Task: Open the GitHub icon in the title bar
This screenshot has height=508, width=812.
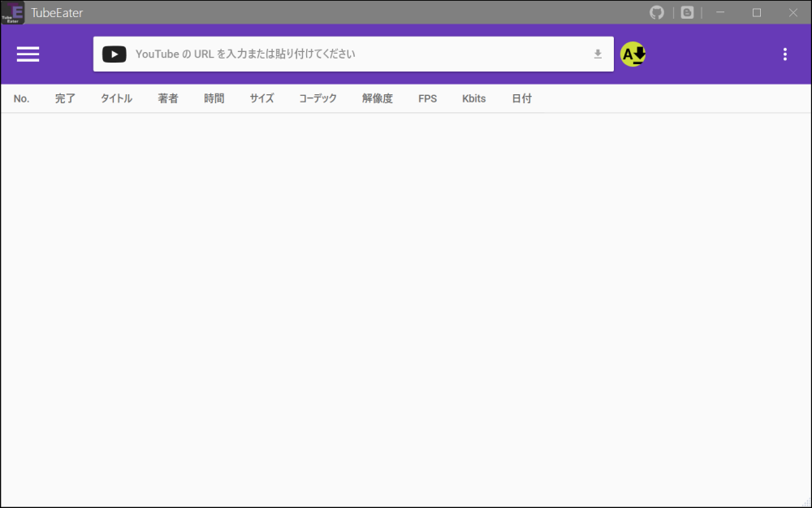Action: (x=657, y=12)
